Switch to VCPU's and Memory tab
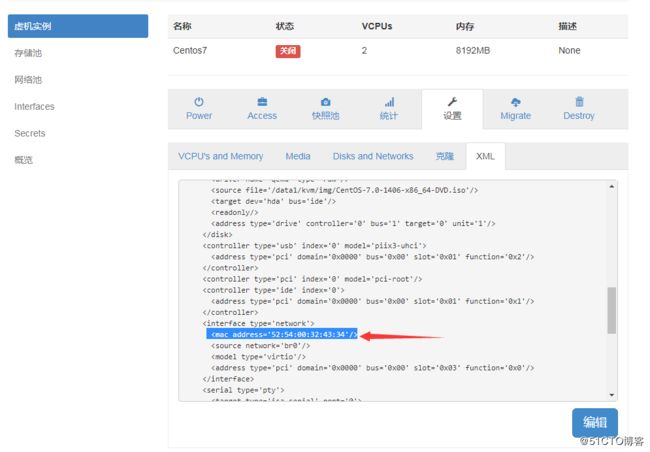 (x=221, y=156)
